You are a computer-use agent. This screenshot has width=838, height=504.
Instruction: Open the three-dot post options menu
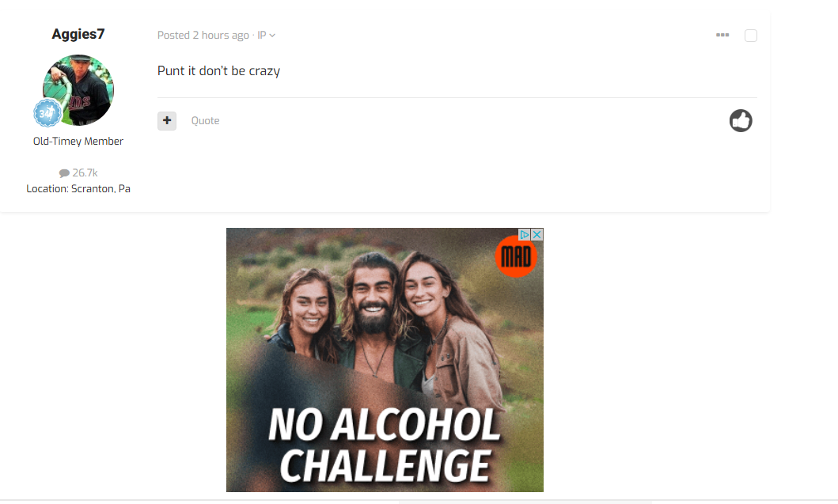click(x=722, y=35)
